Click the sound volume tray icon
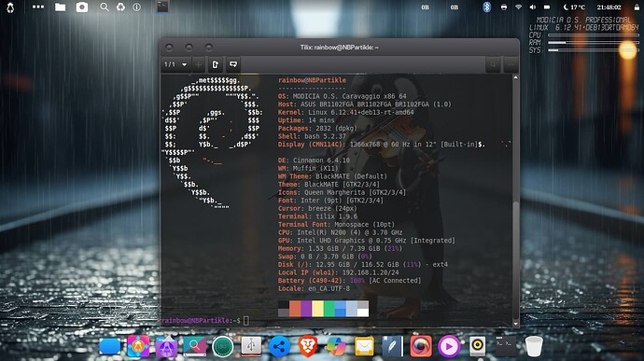This screenshot has height=361, width=644. 532,7
